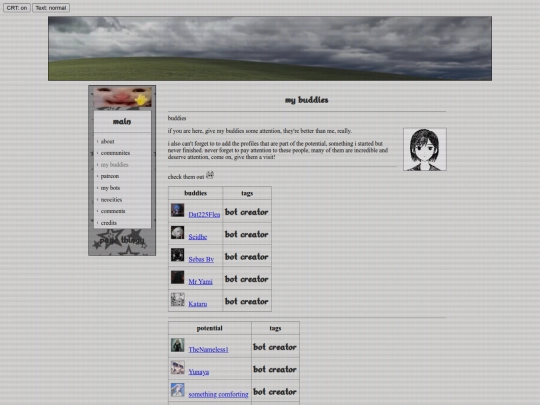This screenshot has height=405, width=540.
Task: Click bot creator tag beside Sebas Bv
Action: point(247,257)
